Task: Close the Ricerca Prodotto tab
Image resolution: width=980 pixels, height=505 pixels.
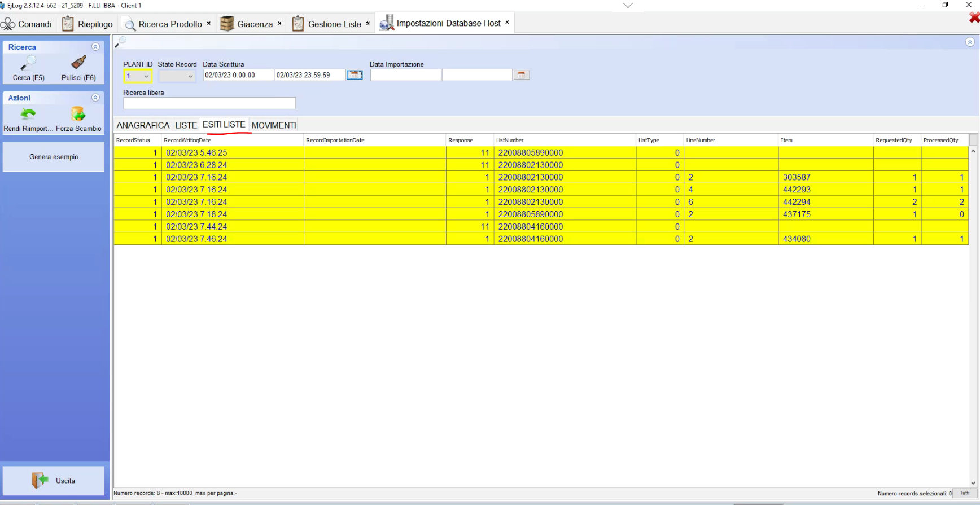Action: [x=209, y=24]
